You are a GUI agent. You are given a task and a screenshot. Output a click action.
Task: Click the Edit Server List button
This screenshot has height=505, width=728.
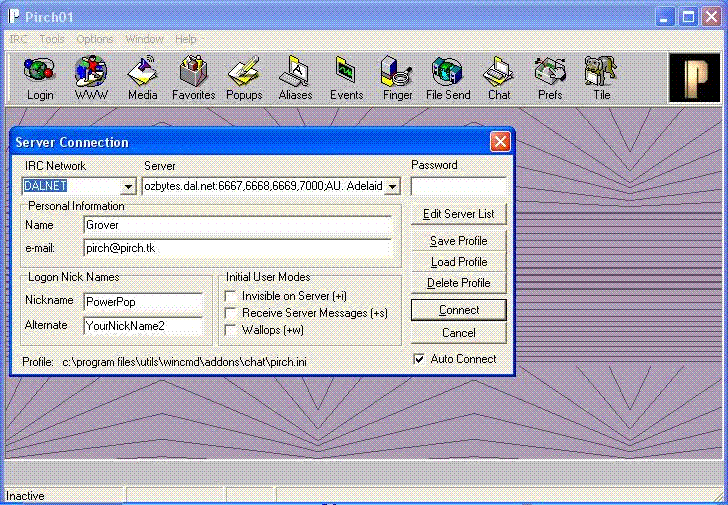click(x=458, y=214)
